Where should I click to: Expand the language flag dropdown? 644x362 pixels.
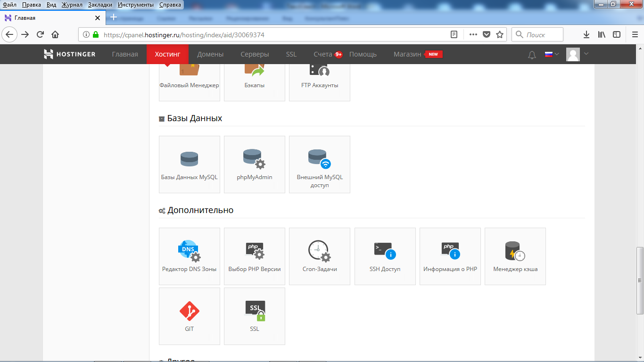(x=552, y=54)
